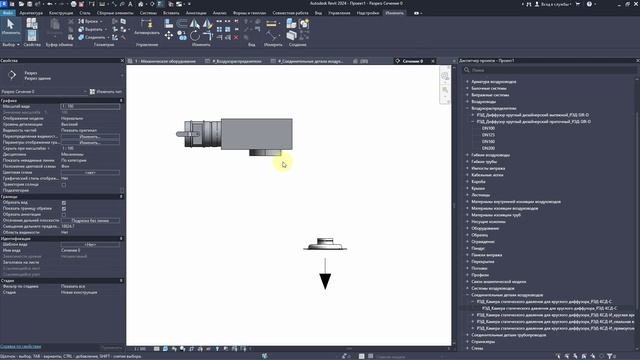
Task: Toggle the Траектория солнца checkbox
Action: pos(64,184)
